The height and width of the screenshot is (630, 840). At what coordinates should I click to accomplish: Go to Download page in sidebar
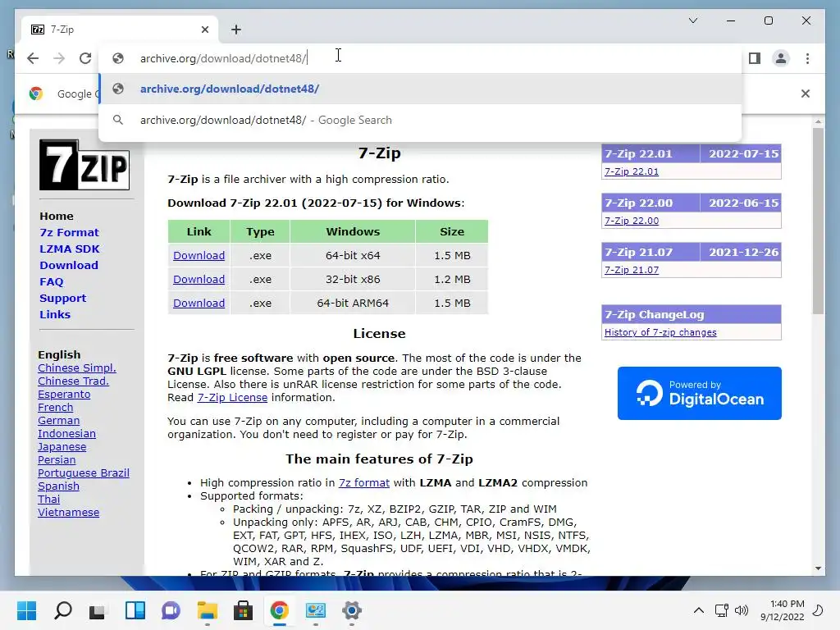pos(69,265)
